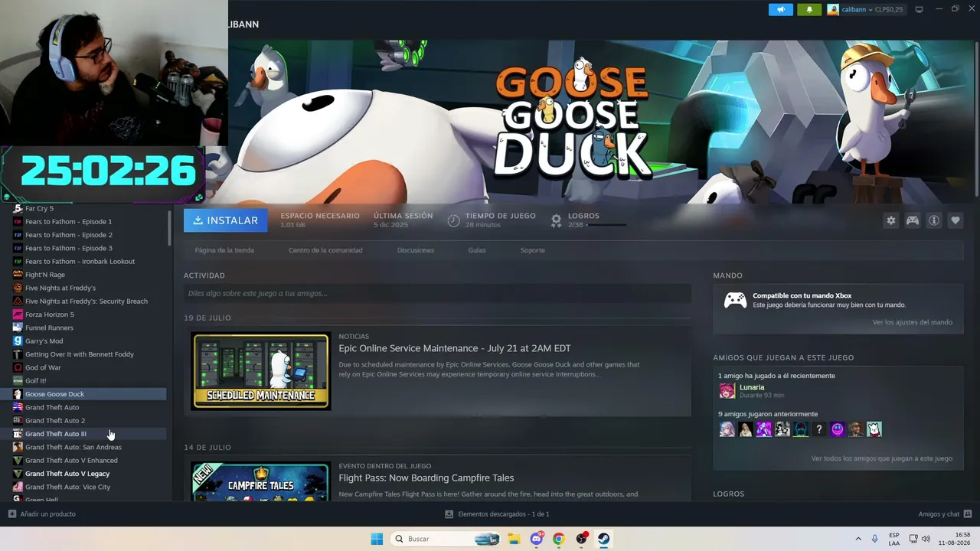This screenshot has height=551, width=980.
Task: Open the Steam announcements megaphone button
Action: coord(781,9)
